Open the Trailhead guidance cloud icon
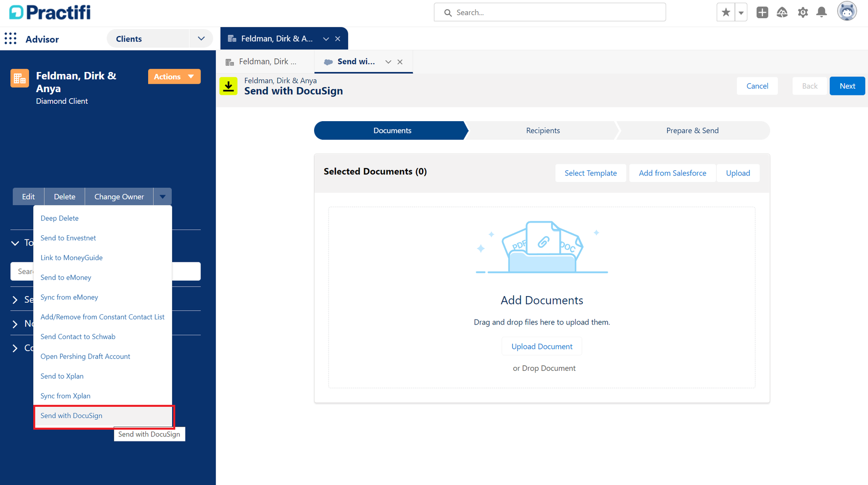This screenshot has height=485, width=868. pos(782,13)
